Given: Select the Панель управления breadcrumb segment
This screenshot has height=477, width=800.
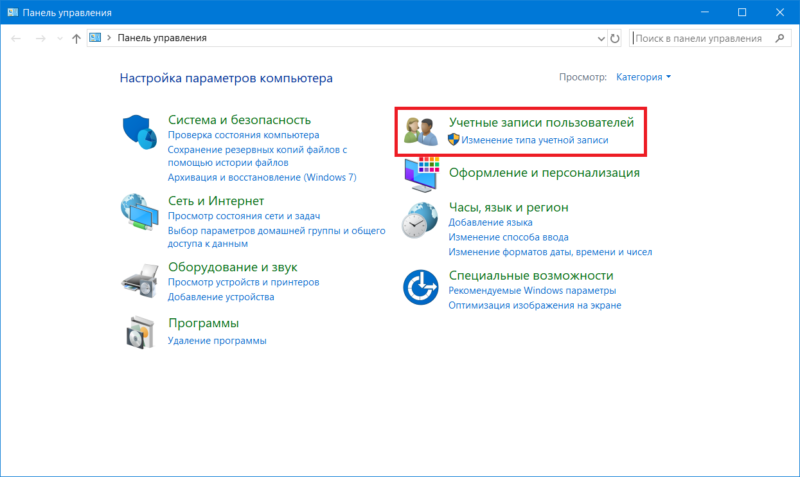Looking at the screenshot, I should [162, 38].
